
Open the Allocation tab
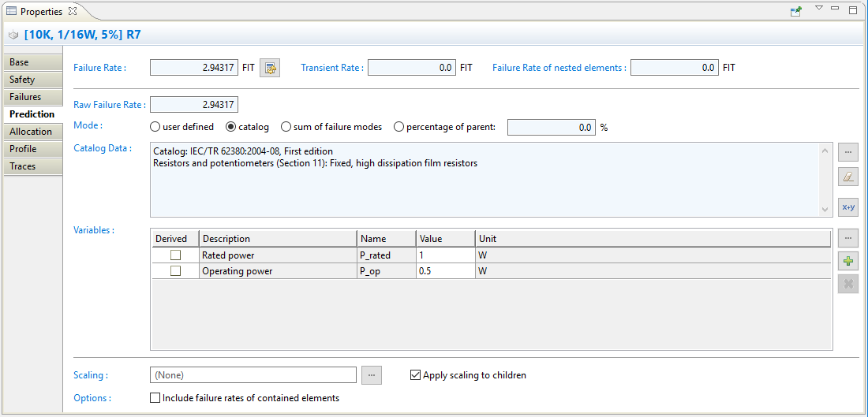(x=31, y=132)
